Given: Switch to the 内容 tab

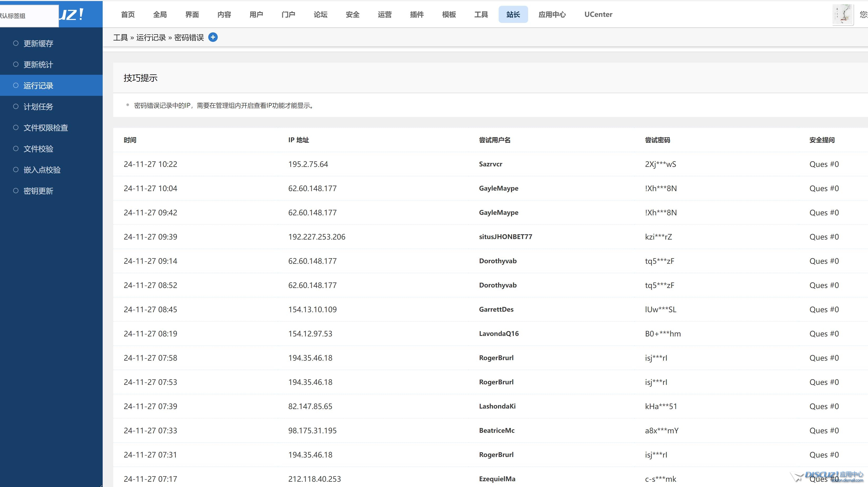Looking at the screenshot, I should (x=224, y=14).
